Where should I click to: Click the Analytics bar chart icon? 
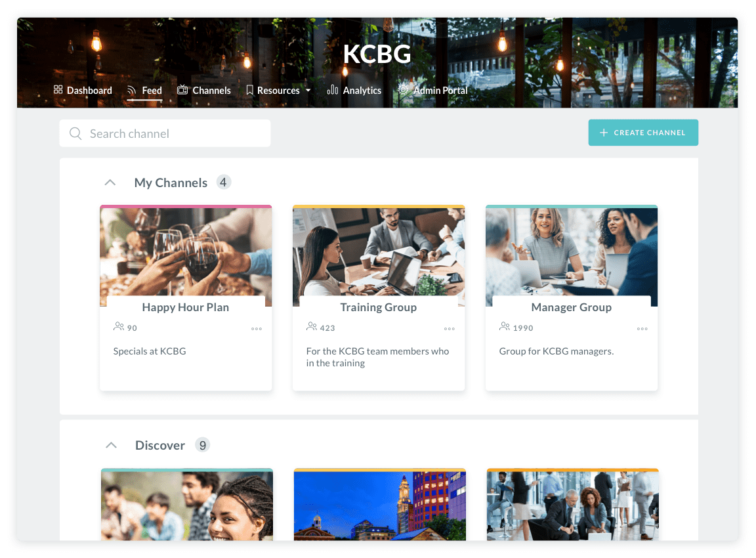(332, 90)
